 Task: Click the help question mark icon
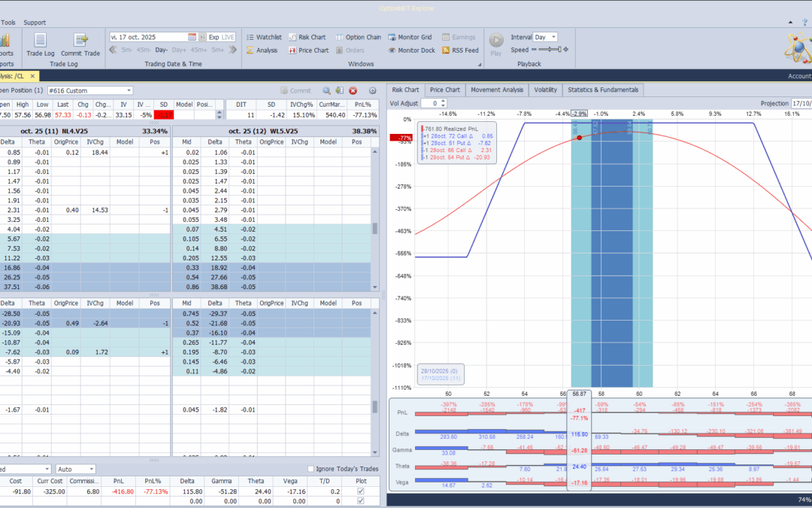(804, 23)
